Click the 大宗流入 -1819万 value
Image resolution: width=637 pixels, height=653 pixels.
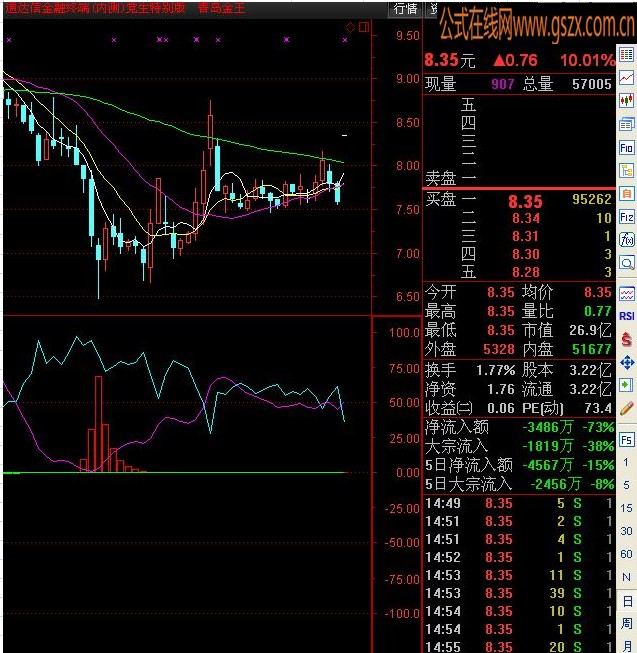[547, 446]
